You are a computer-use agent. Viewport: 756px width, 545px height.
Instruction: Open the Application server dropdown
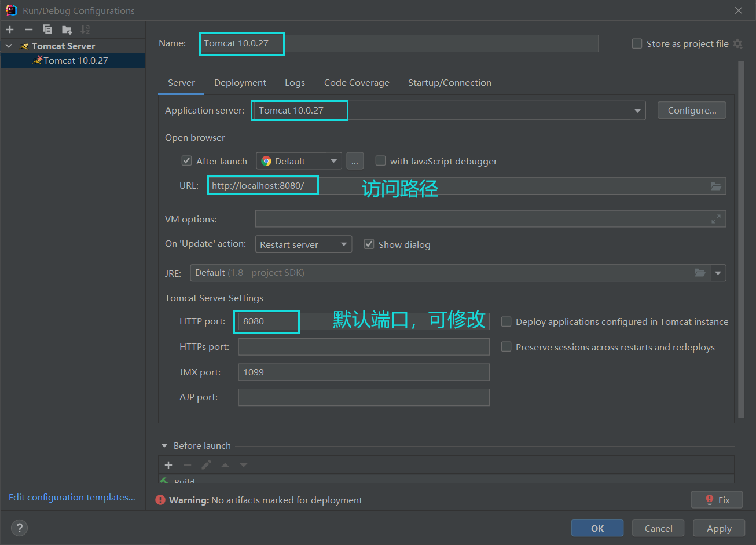tap(637, 111)
